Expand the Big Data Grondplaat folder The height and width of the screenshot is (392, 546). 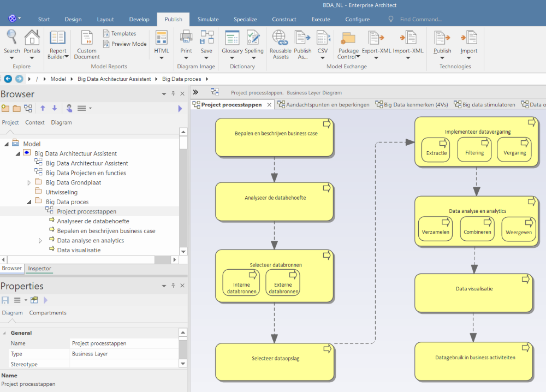pyautogui.click(x=29, y=183)
